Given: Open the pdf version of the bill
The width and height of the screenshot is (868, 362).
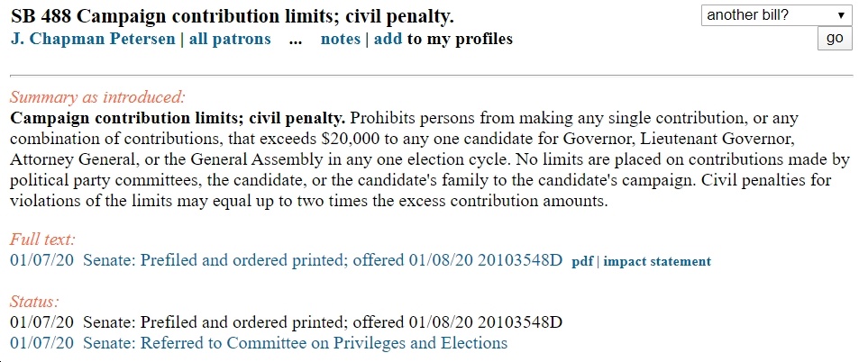Looking at the screenshot, I should (x=582, y=261).
